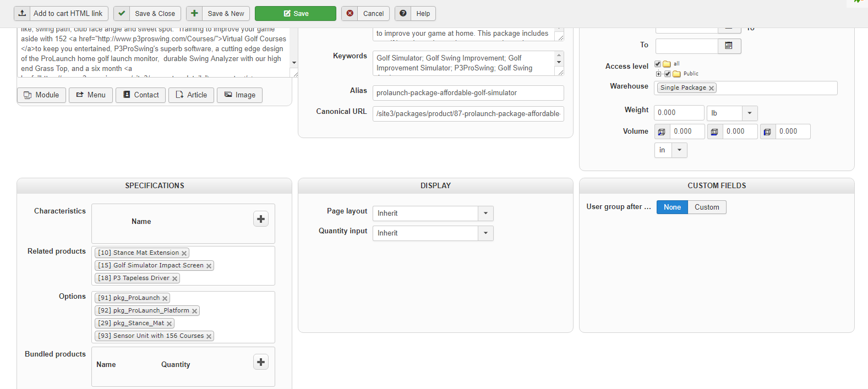Toggle the 'Public' access level checkbox

coord(668,74)
